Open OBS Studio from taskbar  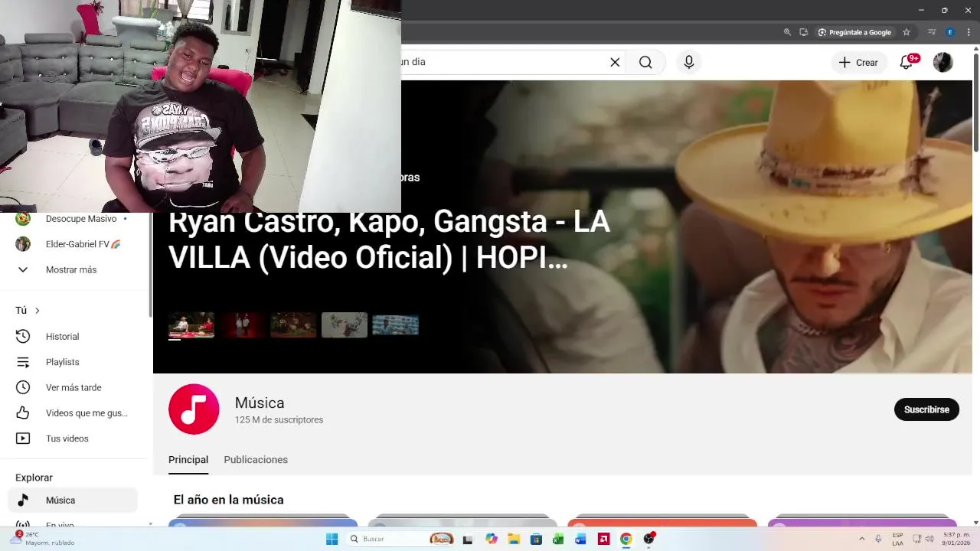(x=649, y=539)
